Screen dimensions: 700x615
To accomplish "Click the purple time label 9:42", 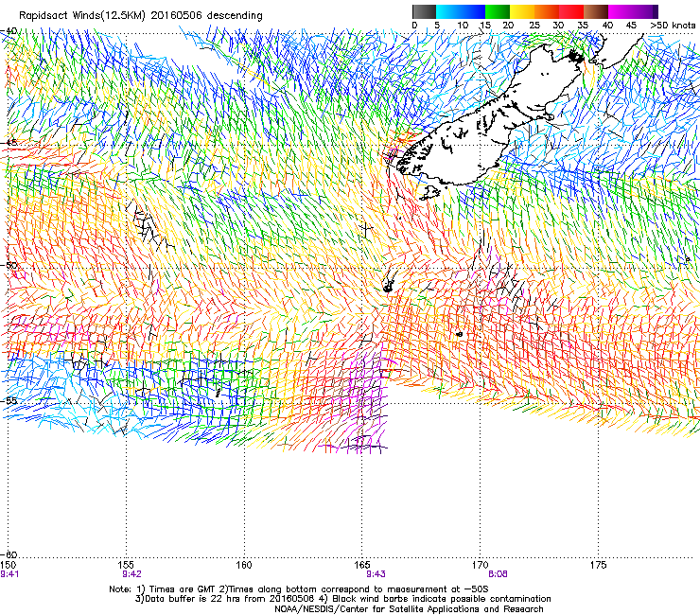I will 131,574.
